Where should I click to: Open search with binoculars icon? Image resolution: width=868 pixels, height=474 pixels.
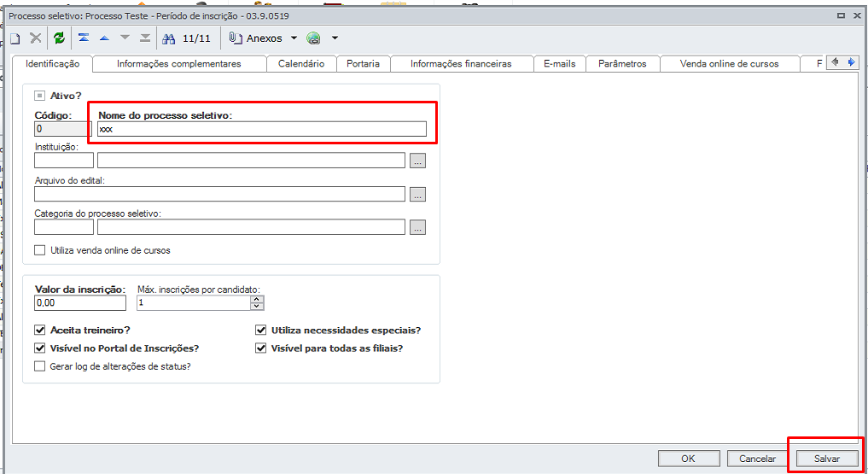tap(168, 38)
